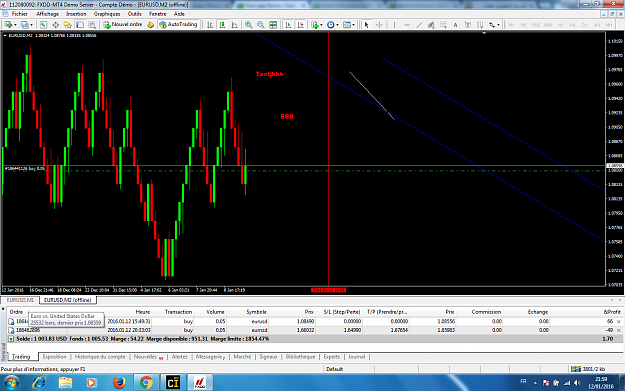The image size is (625, 391).
Task: Open the periods clock icon
Action: pos(330,25)
